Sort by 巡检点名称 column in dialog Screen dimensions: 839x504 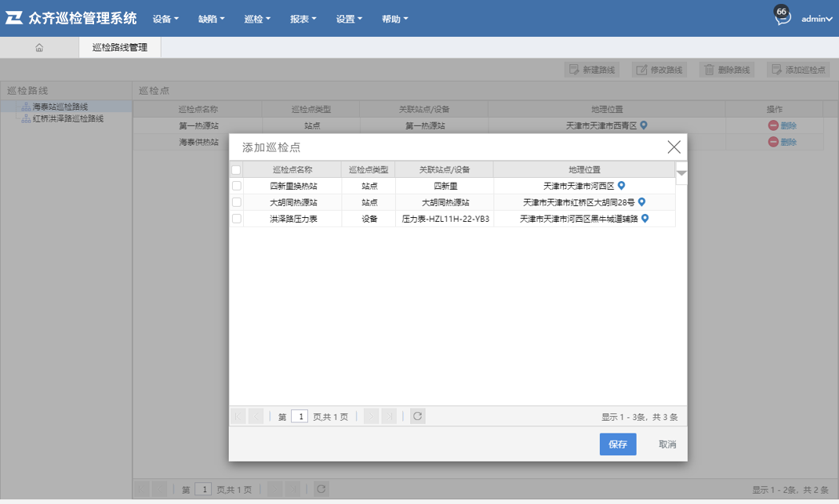(292, 169)
